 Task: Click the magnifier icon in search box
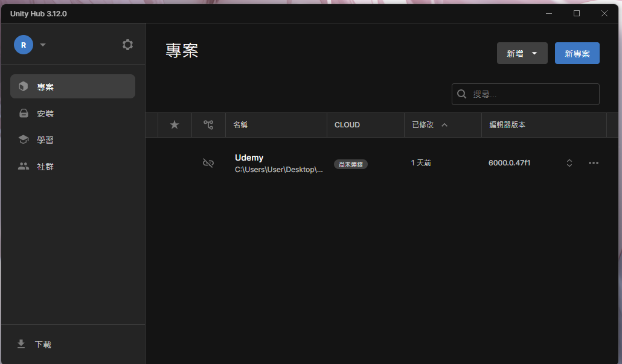tap(462, 94)
